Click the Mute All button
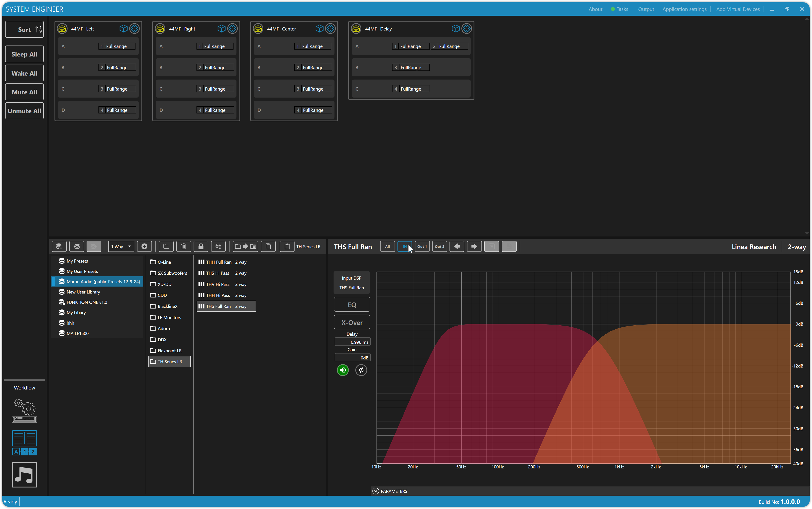The height and width of the screenshot is (509, 812). point(24,92)
